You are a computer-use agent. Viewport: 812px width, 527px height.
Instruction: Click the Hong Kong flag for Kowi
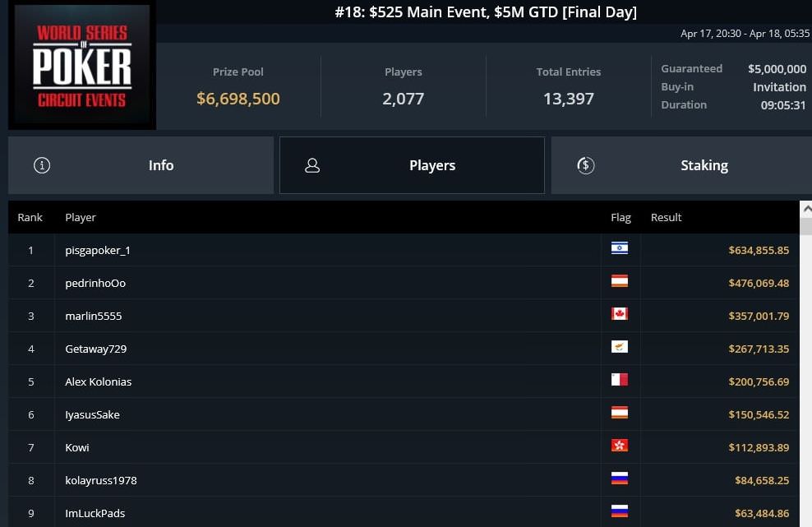(620, 446)
